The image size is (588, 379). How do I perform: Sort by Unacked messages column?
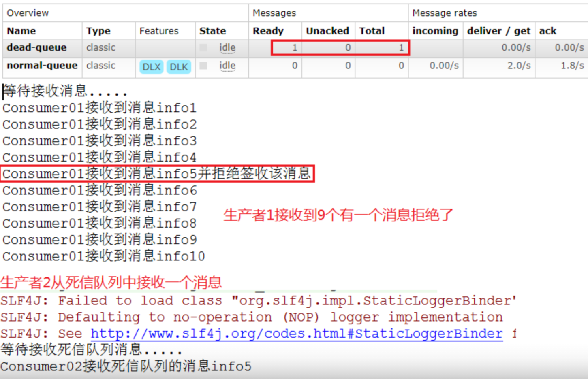(327, 31)
